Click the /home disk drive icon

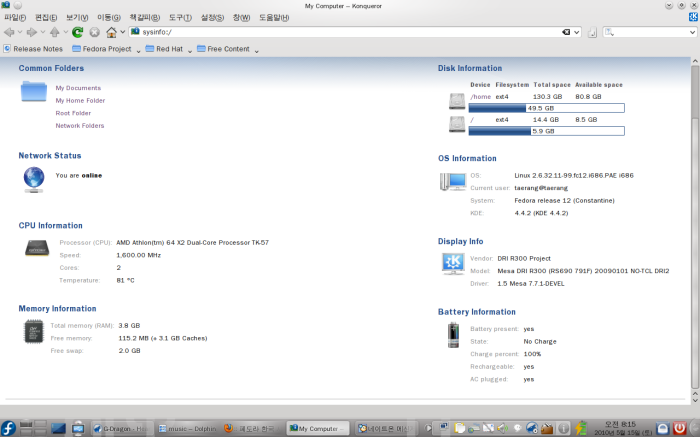coord(457,101)
